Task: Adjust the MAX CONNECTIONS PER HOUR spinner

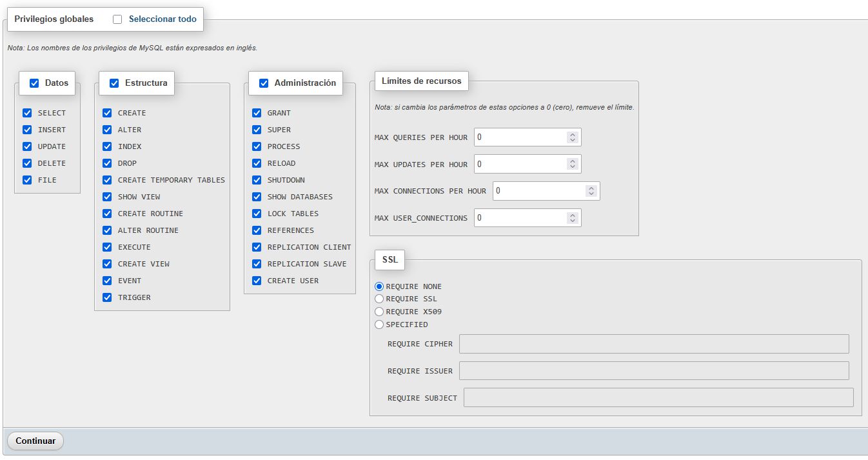Action: pyautogui.click(x=591, y=191)
